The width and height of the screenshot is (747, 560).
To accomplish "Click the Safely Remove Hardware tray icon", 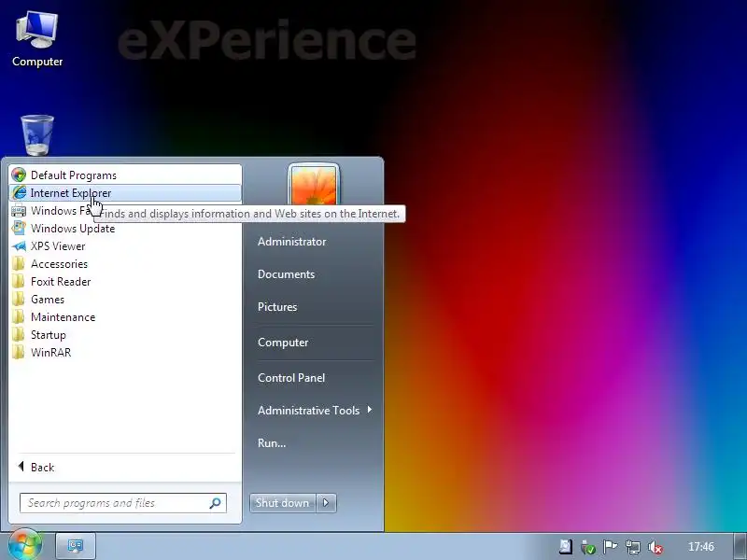I will coord(588,547).
